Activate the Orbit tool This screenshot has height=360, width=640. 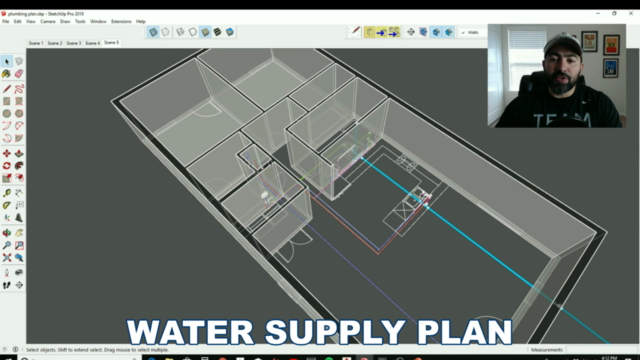tap(7, 233)
